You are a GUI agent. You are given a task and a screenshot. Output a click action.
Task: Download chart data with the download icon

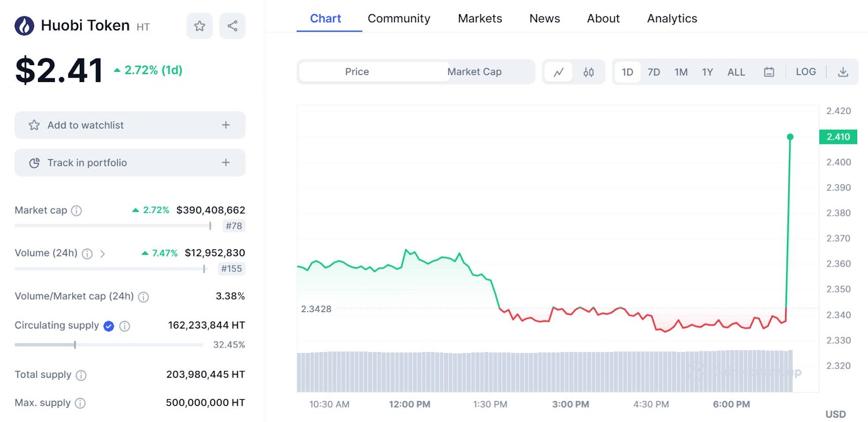pyautogui.click(x=843, y=72)
